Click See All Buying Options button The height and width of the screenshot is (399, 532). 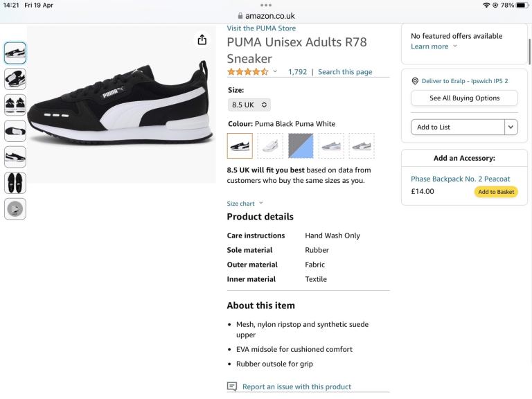[x=464, y=98]
